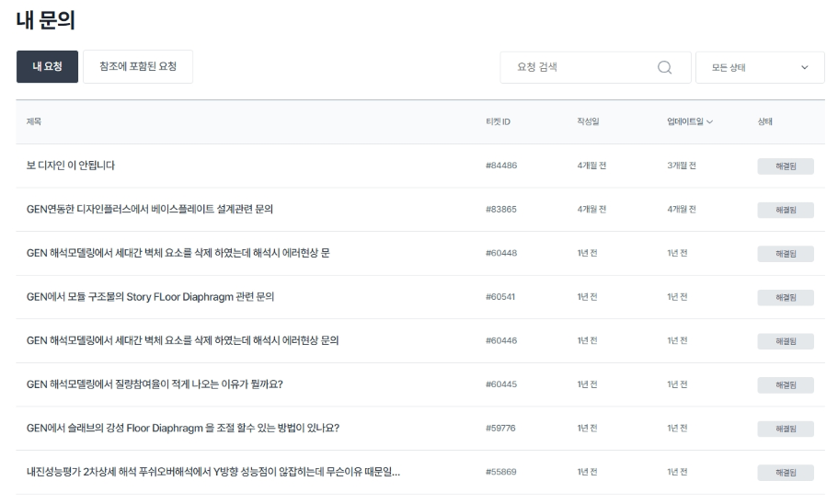Click ticket ID #83865
This screenshot has height=504, width=838.
pos(501,210)
